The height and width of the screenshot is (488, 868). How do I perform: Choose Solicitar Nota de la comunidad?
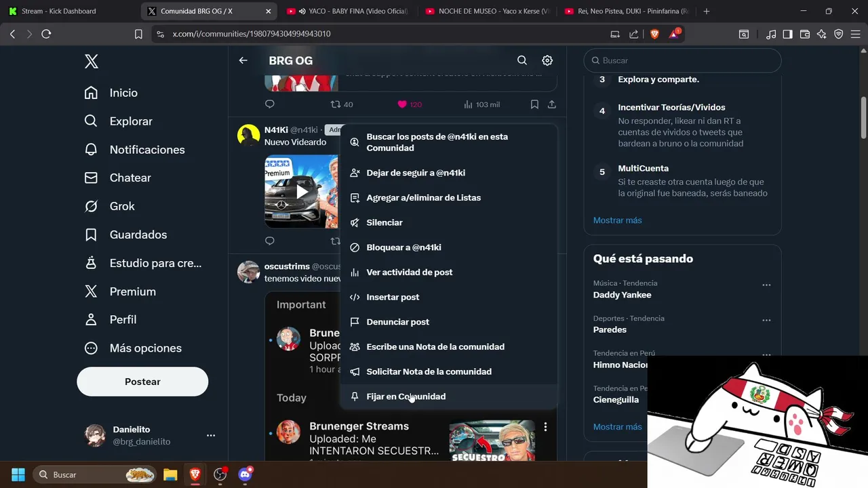(x=448, y=371)
